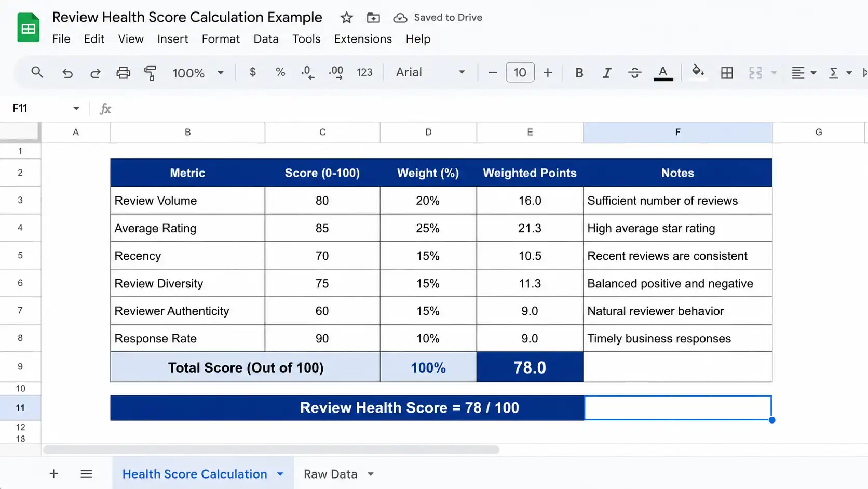The image size is (868, 489).
Task: Move document using the folder icon
Action: pyautogui.click(x=373, y=18)
